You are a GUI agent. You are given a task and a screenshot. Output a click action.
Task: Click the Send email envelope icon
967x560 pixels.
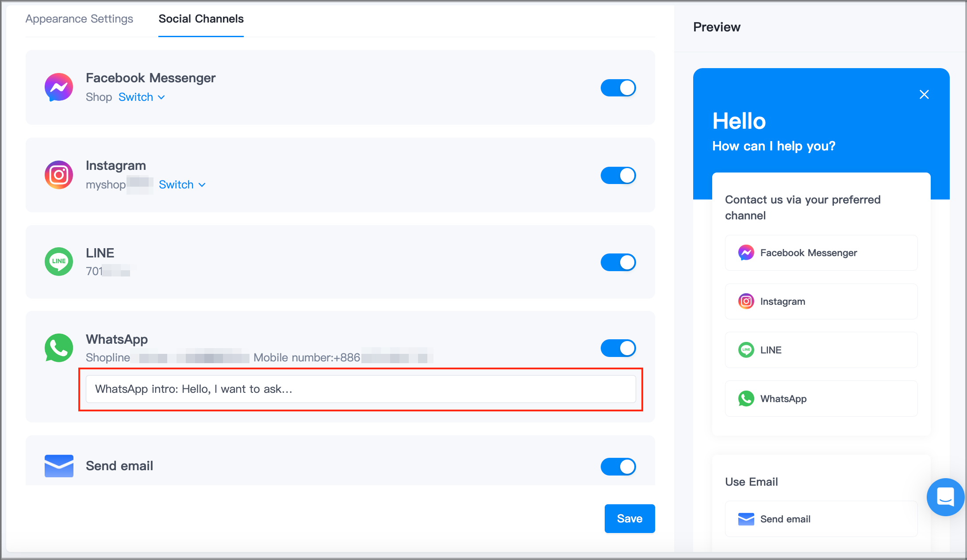58,465
